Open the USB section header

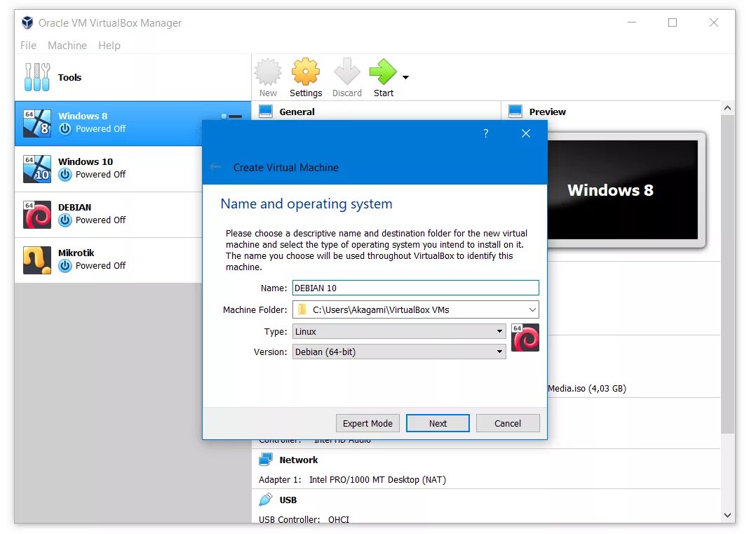click(288, 500)
